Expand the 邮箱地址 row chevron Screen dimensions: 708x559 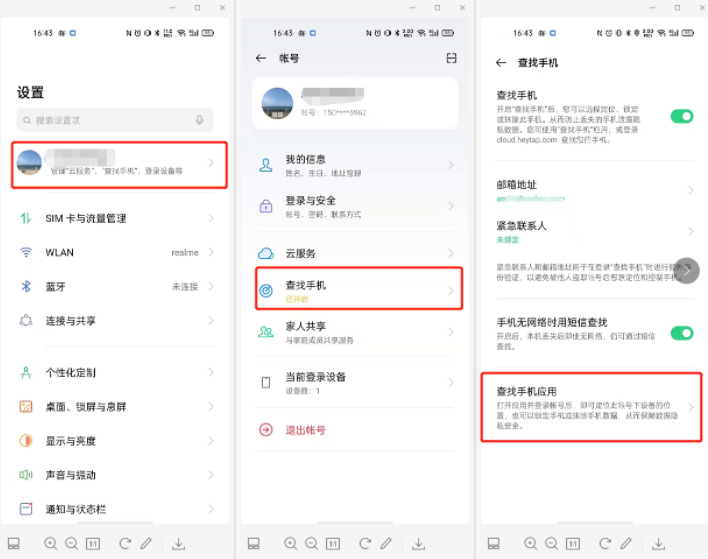coord(691,190)
